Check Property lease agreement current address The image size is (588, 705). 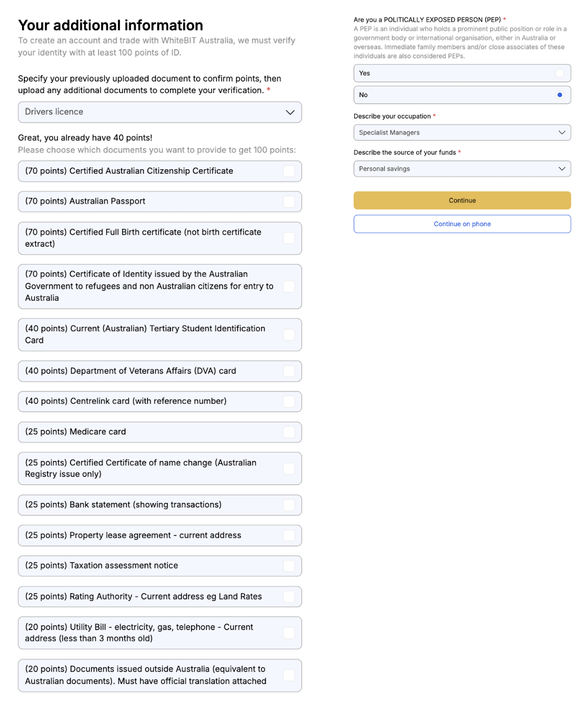point(289,535)
